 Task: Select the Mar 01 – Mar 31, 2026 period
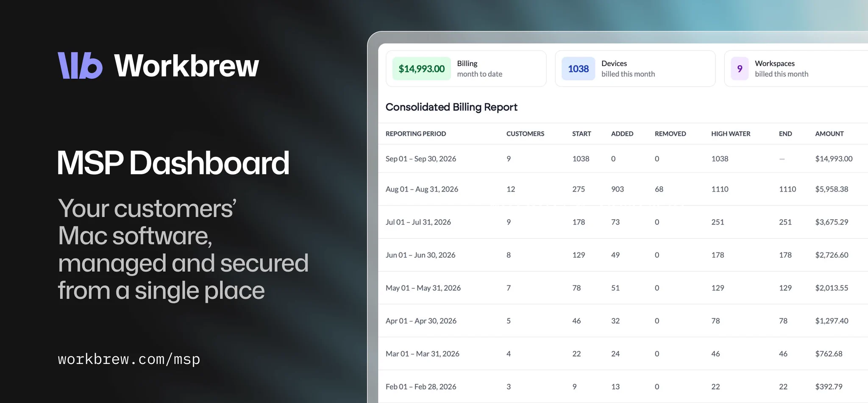pyautogui.click(x=423, y=353)
